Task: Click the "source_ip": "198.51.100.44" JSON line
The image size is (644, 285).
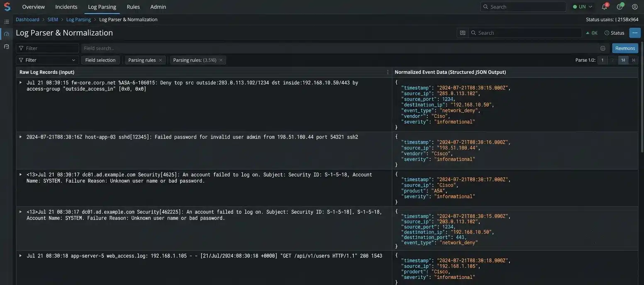Action: coord(440,148)
